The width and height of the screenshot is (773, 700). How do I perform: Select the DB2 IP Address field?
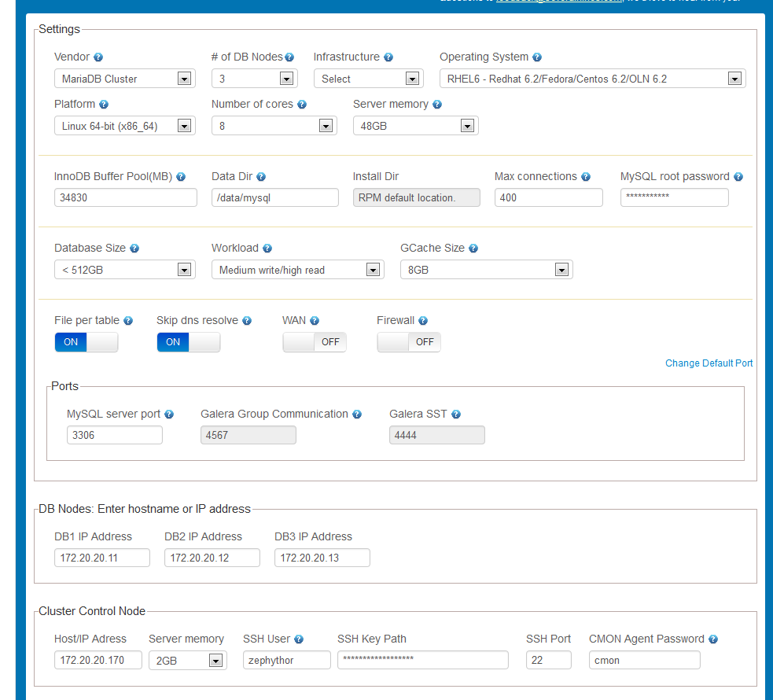[x=212, y=558]
